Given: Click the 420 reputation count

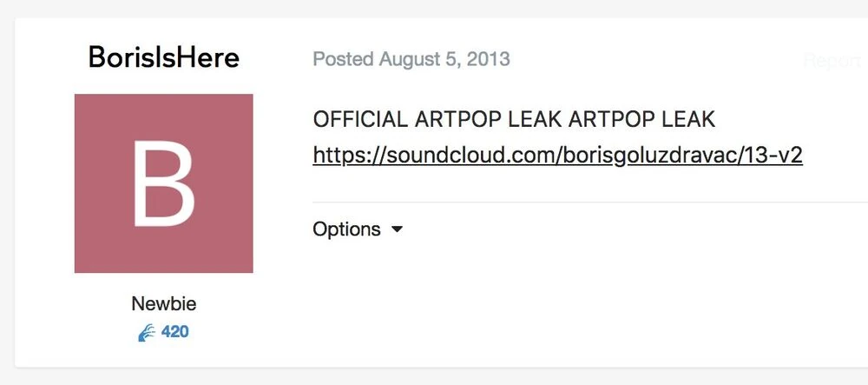Looking at the screenshot, I should pos(175,332).
